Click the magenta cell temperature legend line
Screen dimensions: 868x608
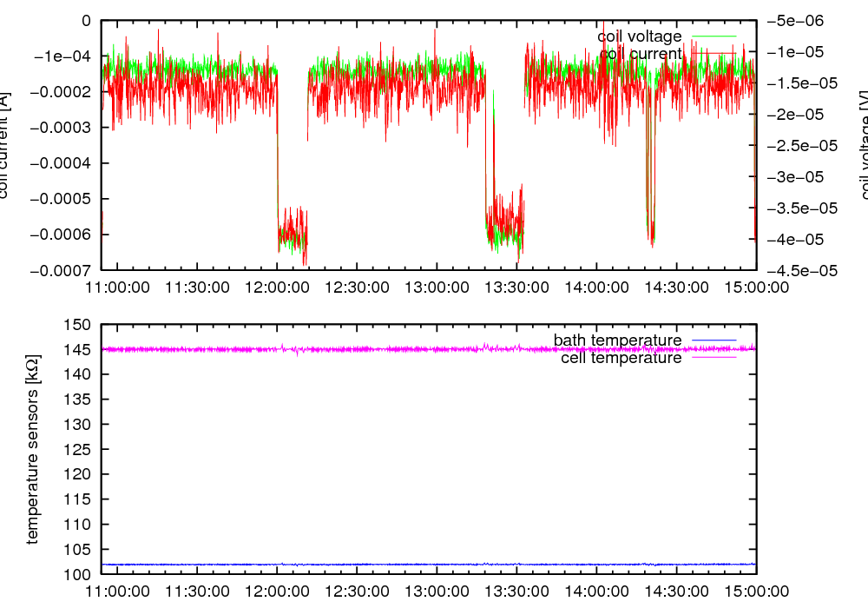point(713,357)
